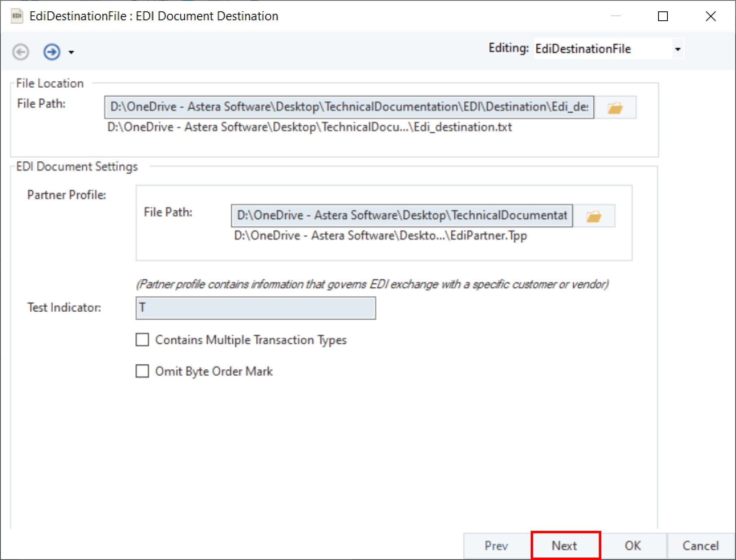Click the blue forward arrow icon
Image resolution: width=736 pixels, height=560 pixels.
(52, 52)
